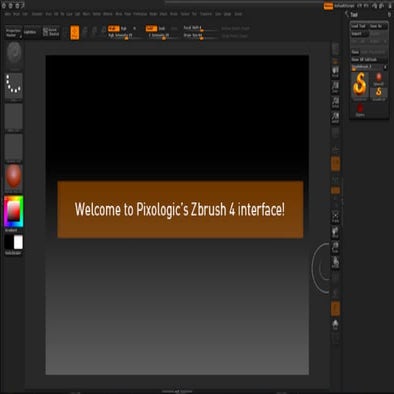Open the Brush menu
394x394 pixels.
(x=16, y=14)
